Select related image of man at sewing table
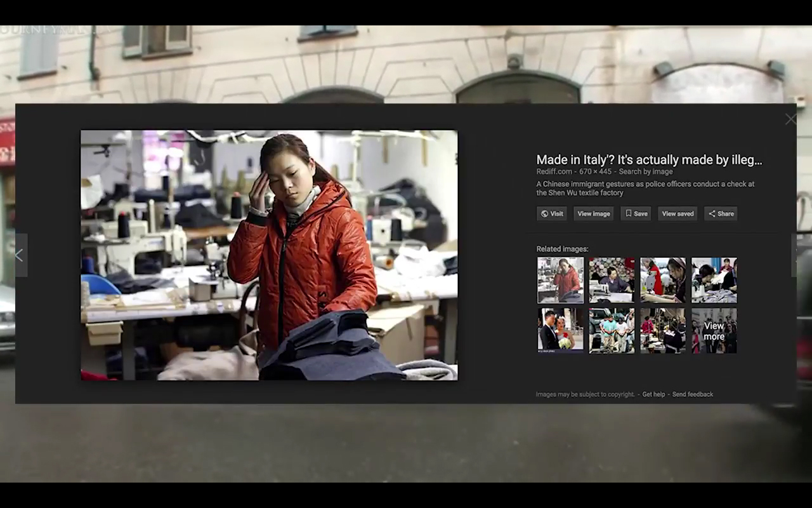812x508 pixels. [612, 280]
